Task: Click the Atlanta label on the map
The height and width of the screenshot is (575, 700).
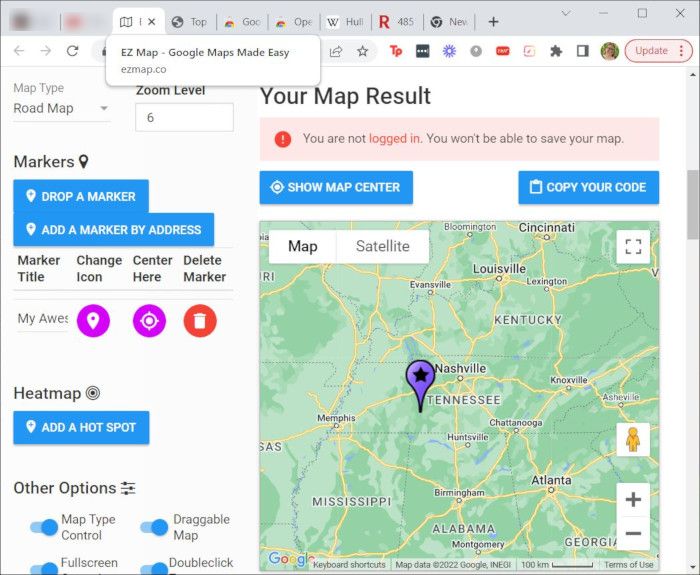Action: (551, 480)
